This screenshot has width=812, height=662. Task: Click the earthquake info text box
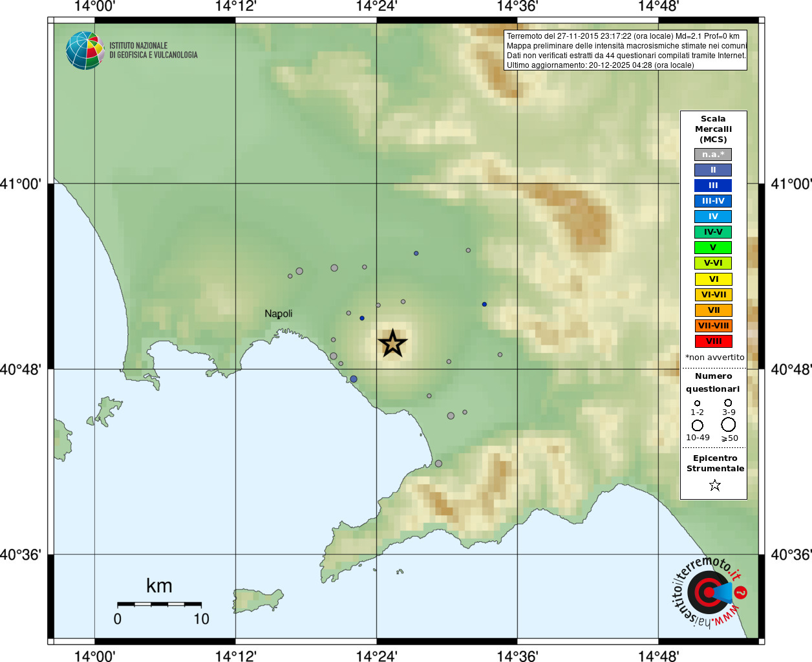pos(626,50)
